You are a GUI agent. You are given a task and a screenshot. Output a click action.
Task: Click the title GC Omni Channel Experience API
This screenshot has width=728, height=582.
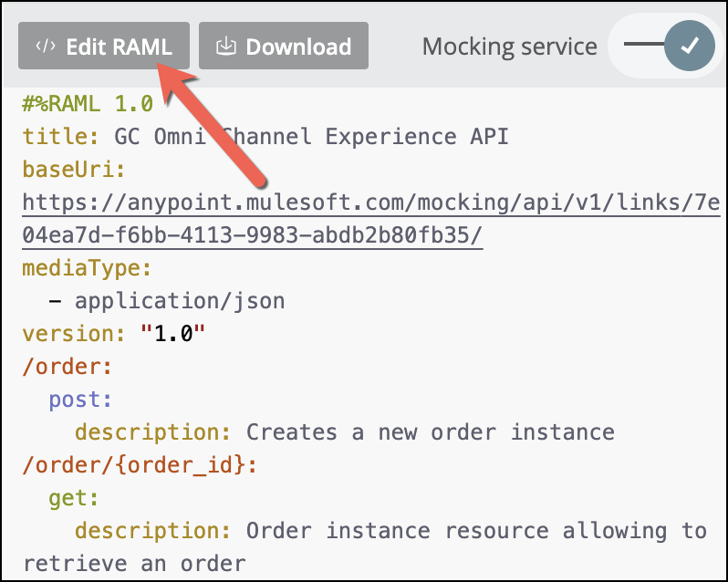pos(311,136)
